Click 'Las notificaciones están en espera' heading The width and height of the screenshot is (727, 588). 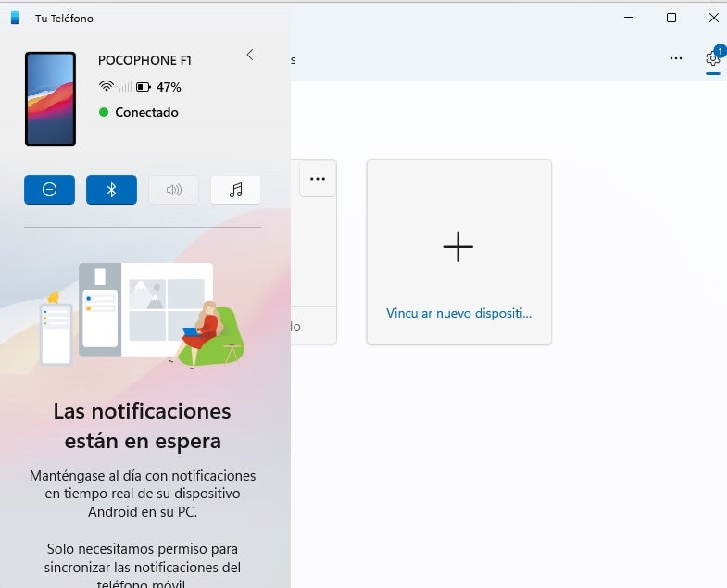(x=143, y=425)
